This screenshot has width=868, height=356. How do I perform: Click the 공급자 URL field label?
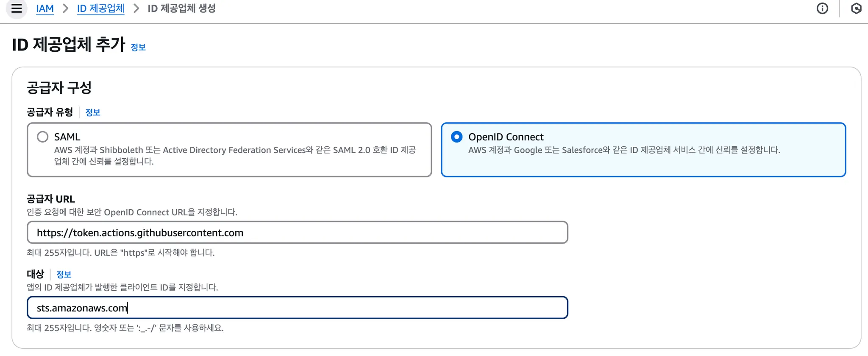[51, 199]
